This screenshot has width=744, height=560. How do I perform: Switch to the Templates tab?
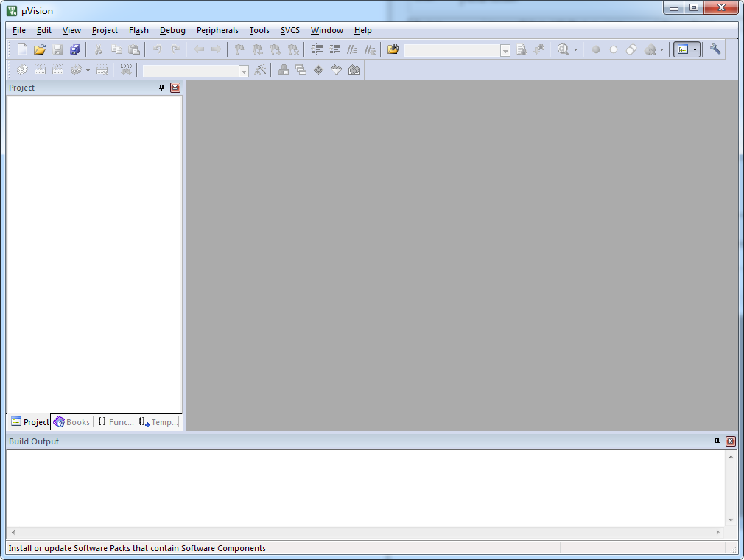(158, 422)
